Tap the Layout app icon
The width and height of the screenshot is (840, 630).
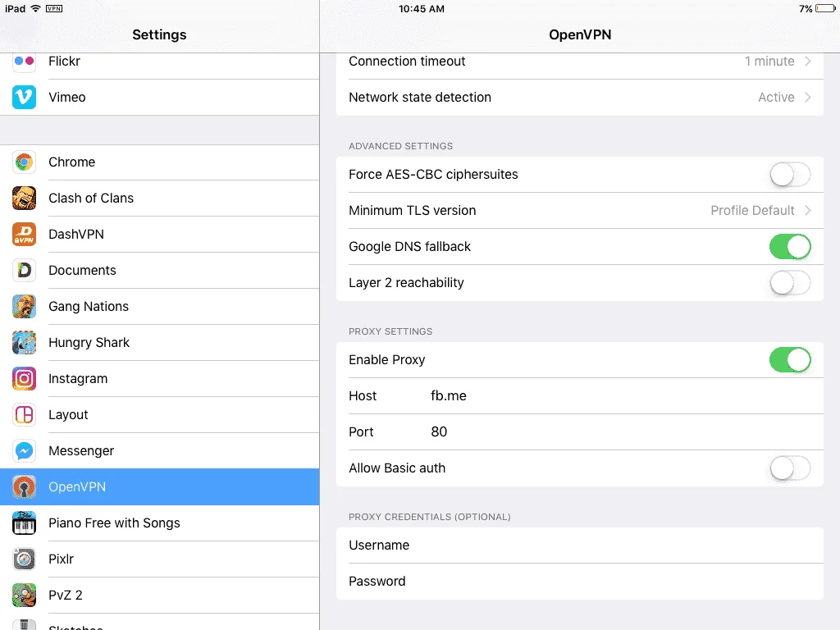tap(24, 414)
